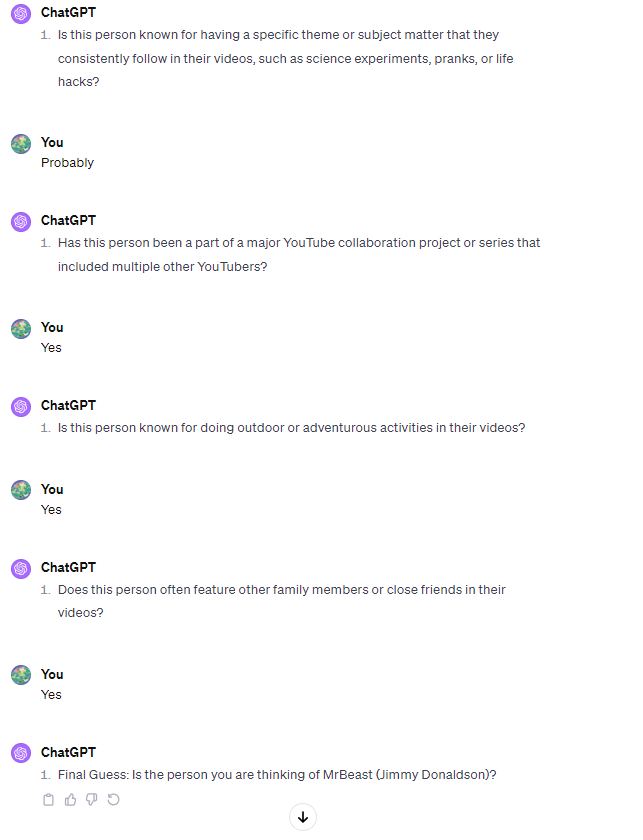Click ChatGPT logo beside outdoor activities question
This screenshot has width=643, height=840.
click(x=21, y=407)
